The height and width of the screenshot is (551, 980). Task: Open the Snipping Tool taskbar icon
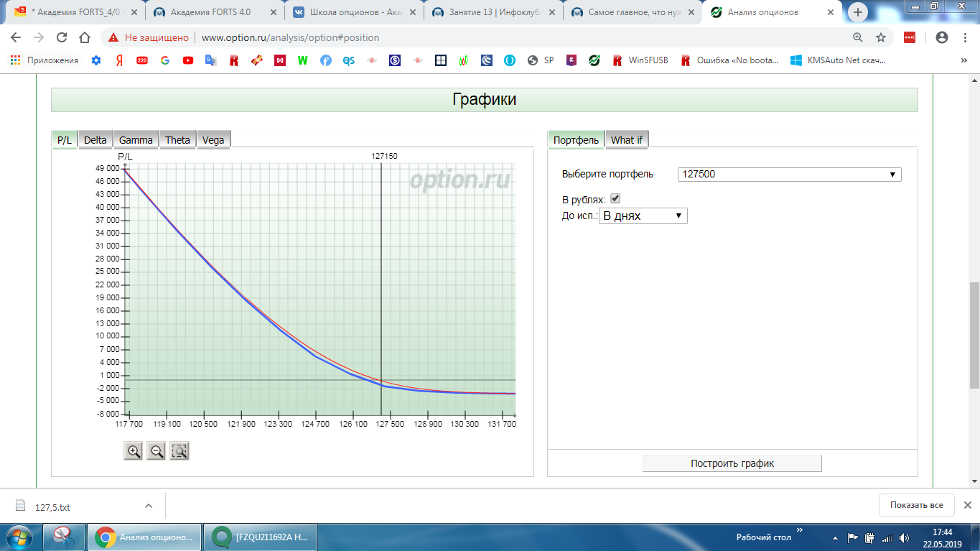(x=64, y=537)
